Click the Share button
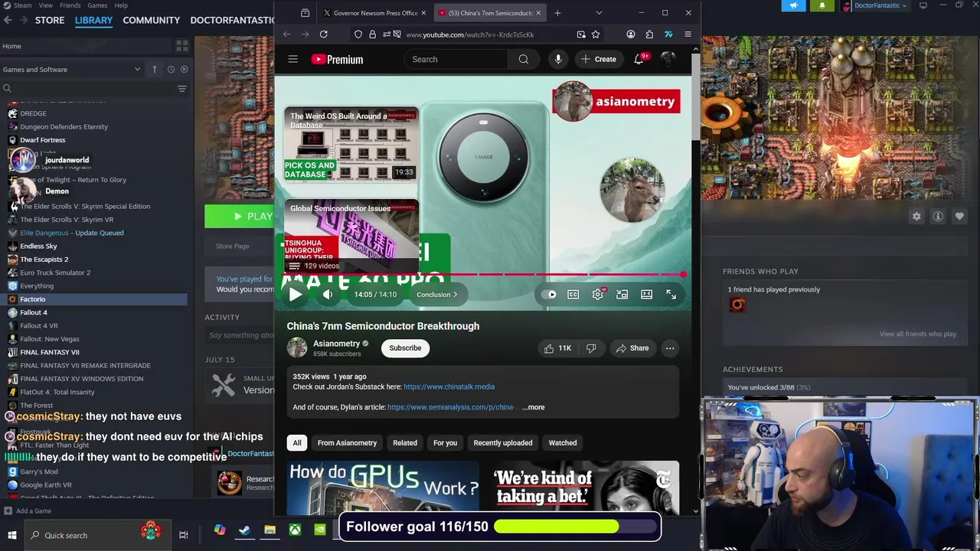The image size is (980, 551). [x=632, y=348]
